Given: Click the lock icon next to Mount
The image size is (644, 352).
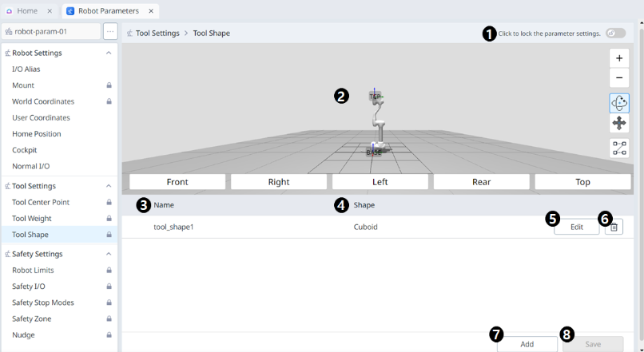Looking at the screenshot, I should click(109, 85).
